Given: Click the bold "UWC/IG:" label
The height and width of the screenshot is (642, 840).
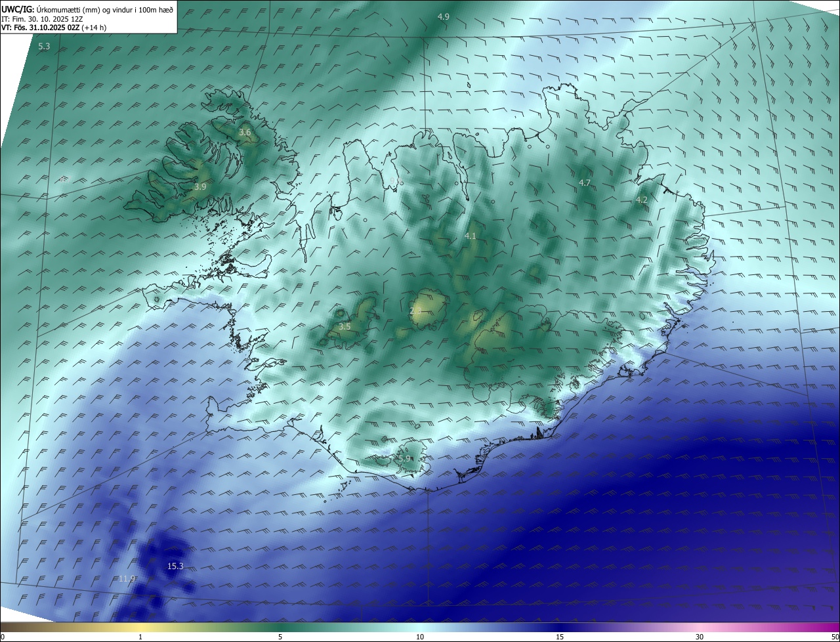Looking at the screenshot, I should click(x=18, y=9).
